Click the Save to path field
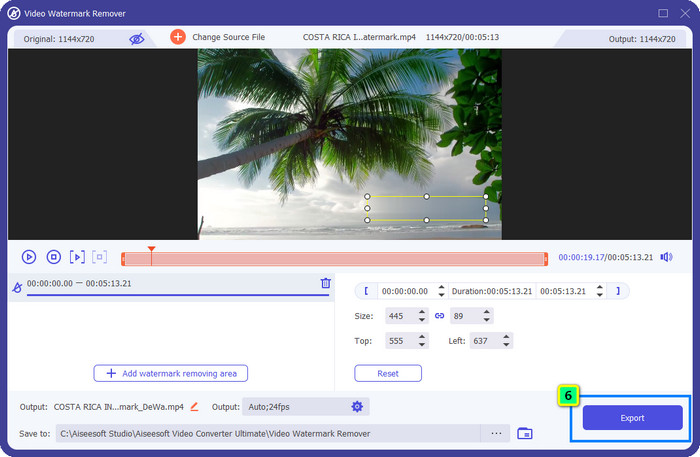This screenshot has height=457, width=700. tap(268, 433)
